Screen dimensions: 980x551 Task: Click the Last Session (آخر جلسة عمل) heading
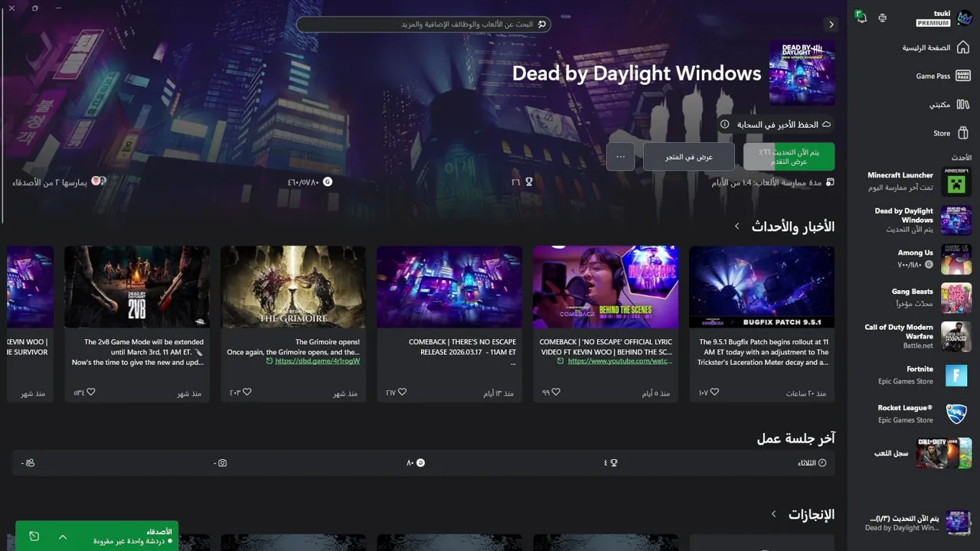point(795,439)
